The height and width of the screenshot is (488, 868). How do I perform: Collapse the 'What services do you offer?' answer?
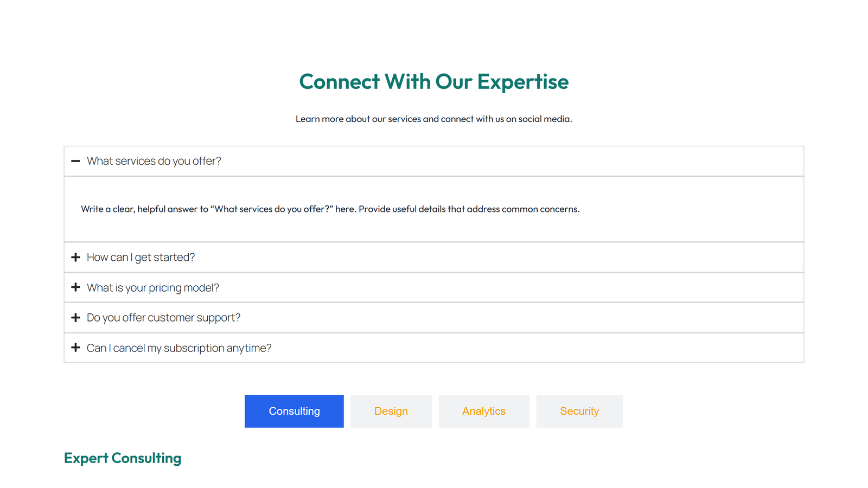(x=155, y=160)
